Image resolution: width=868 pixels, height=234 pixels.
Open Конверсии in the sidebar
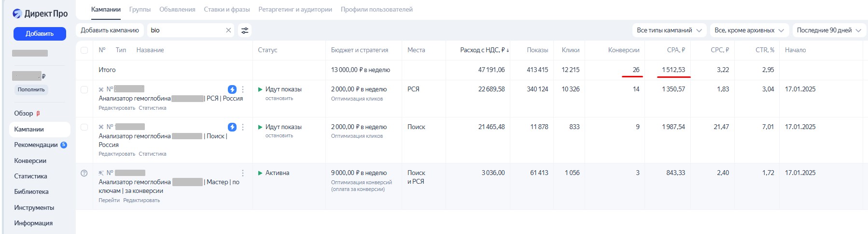click(30, 161)
